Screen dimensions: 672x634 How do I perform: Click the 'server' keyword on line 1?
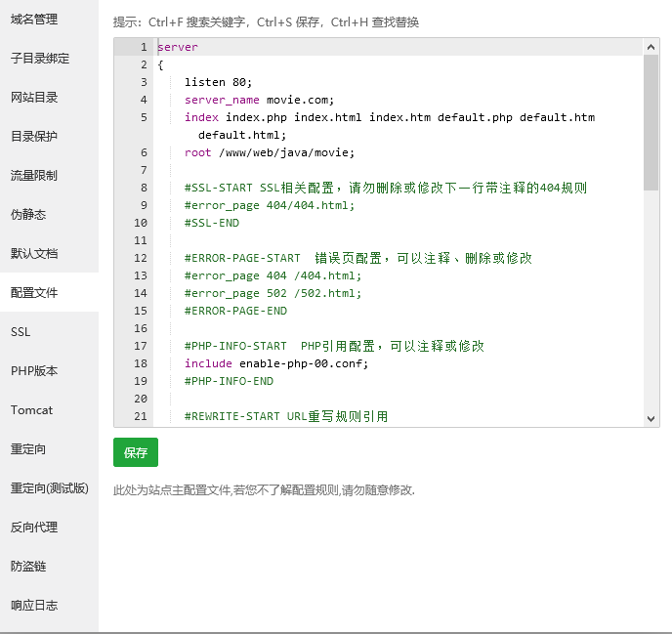178,47
